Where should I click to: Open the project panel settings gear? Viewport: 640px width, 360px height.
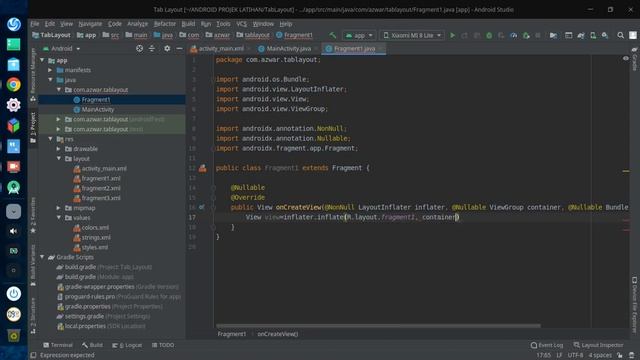pos(167,49)
